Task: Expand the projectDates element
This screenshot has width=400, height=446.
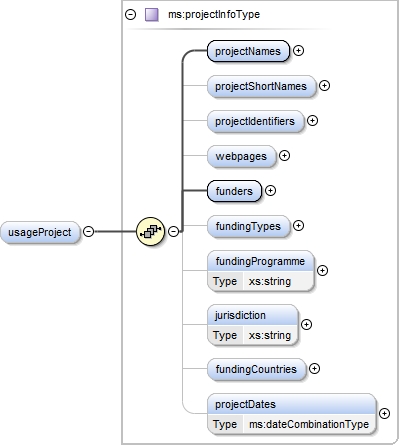Action: (384, 414)
